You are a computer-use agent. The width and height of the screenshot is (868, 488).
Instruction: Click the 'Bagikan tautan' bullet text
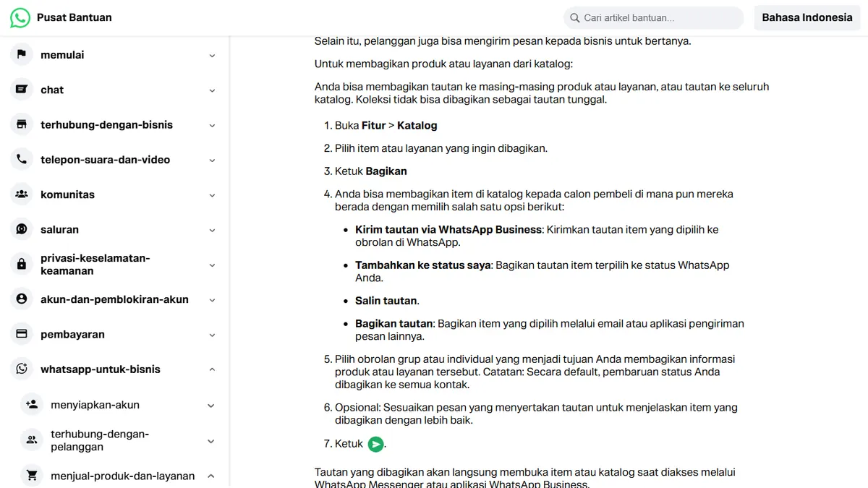click(x=393, y=323)
